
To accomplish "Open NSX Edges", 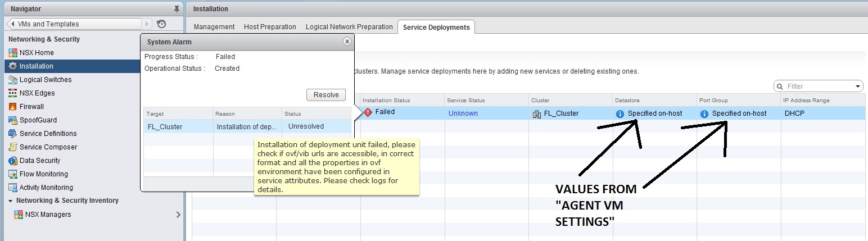I will [x=37, y=93].
